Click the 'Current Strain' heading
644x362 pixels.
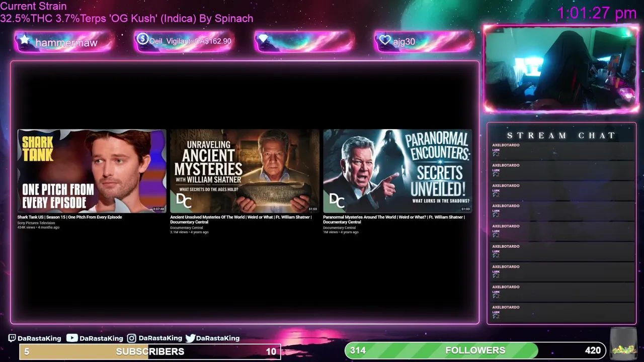pos(33,7)
